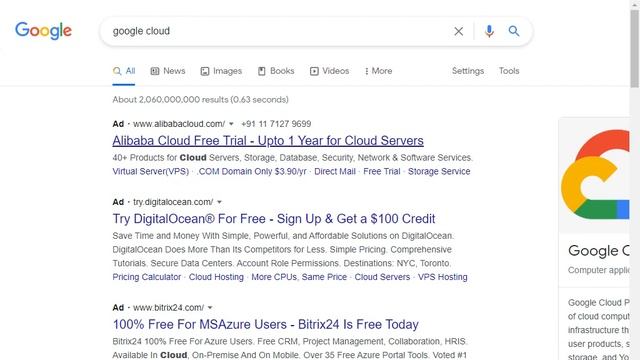The width and height of the screenshot is (640, 360).
Task: Open the Cloud Hosting sitelink
Action: pyautogui.click(x=216, y=277)
